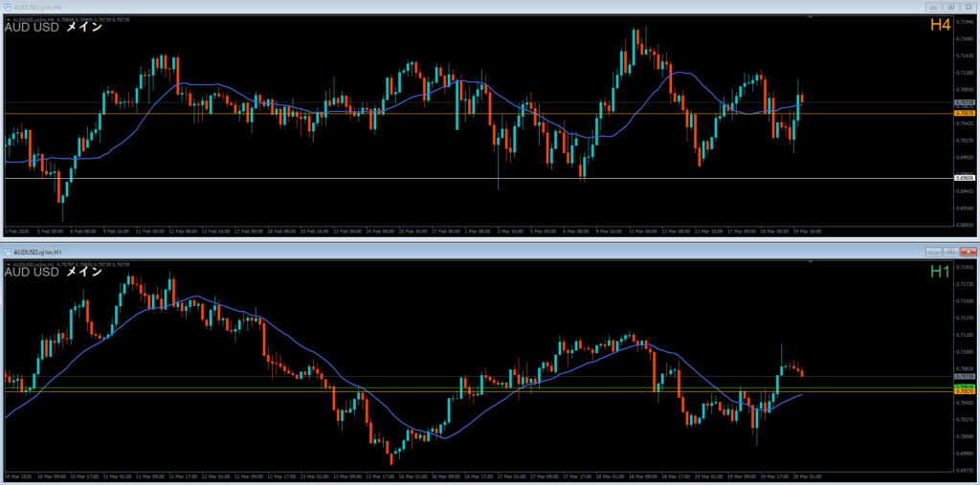Minimize the AUDUSD H1 chart window
The image size is (980, 485).
935,252
